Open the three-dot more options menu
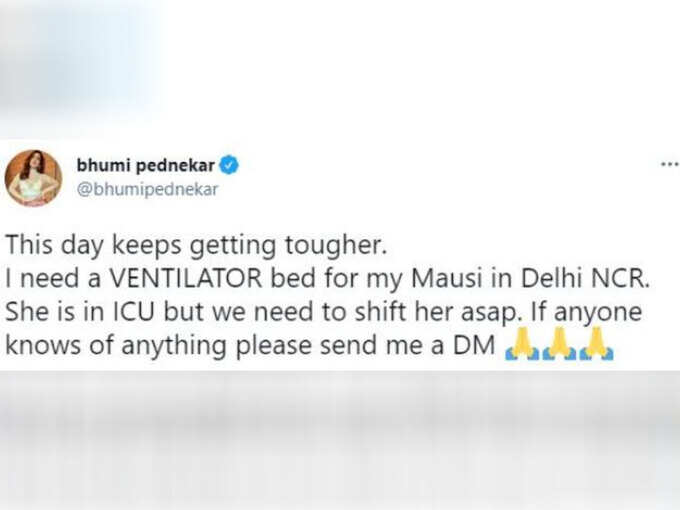This screenshot has width=680, height=510. (x=670, y=164)
